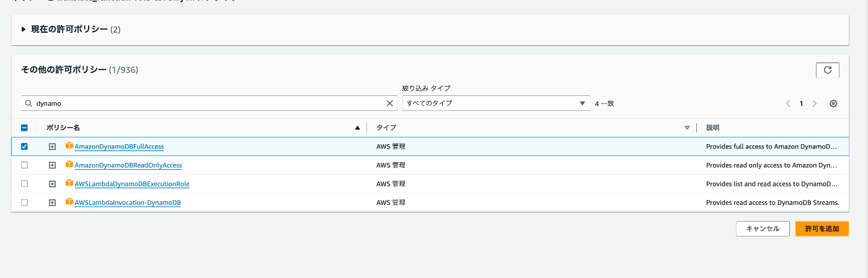Open the AWSLambdaDynamoDBExecutionRole policy link
This screenshot has width=868, height=278.
point(132,184)
